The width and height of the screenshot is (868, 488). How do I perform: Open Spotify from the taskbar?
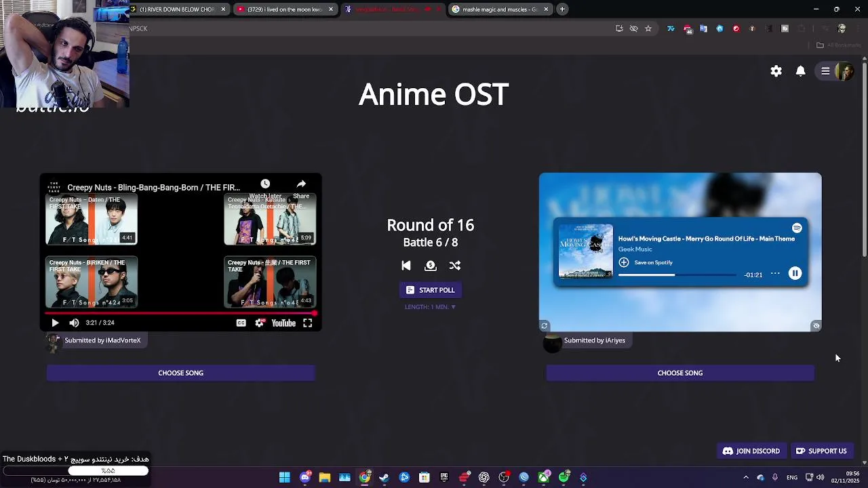[564, 478]
